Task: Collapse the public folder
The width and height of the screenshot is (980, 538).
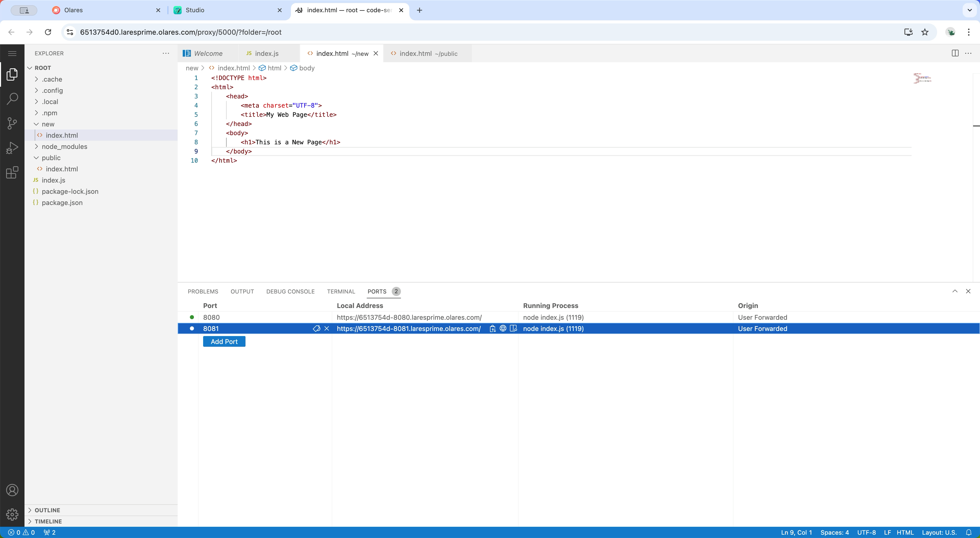Action: click(x=51, y=158)
